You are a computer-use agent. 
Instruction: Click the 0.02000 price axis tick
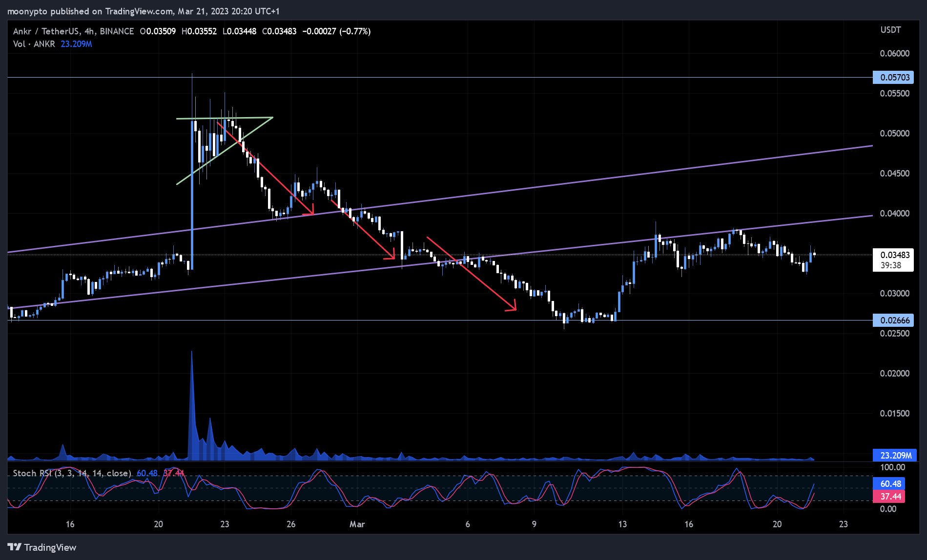(x=895, y=373)
